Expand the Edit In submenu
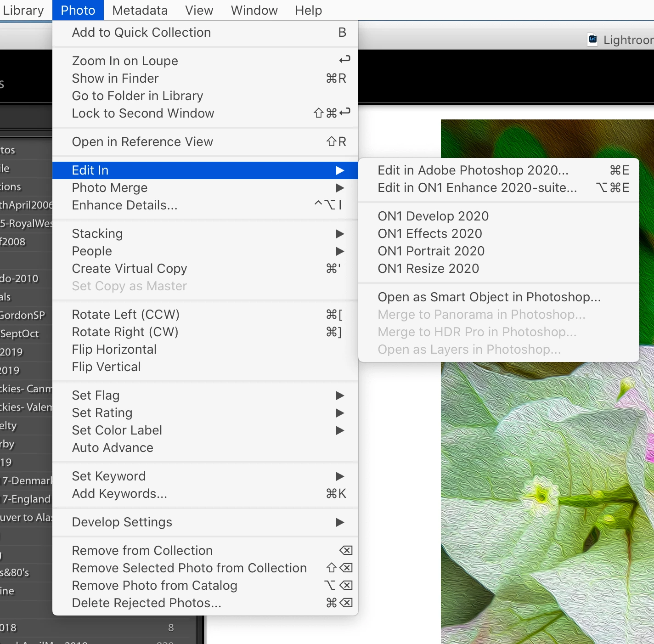The image size is (654, 644). pyautogui.click(x=205, y=170)
